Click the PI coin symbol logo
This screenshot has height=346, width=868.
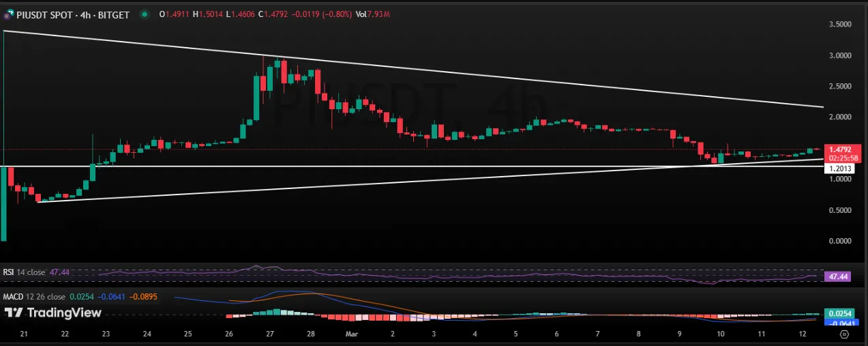tap(8, 14)
